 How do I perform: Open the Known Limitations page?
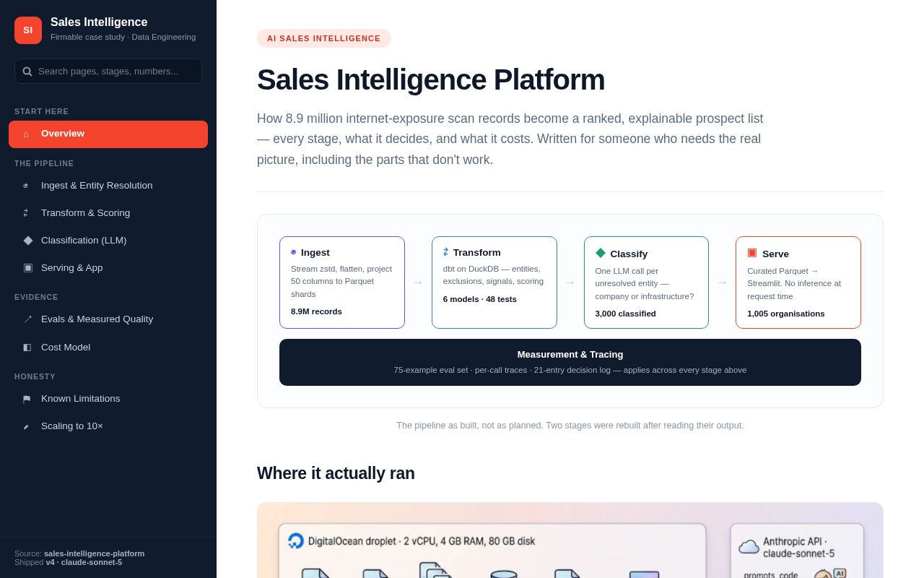coord(108,399)
